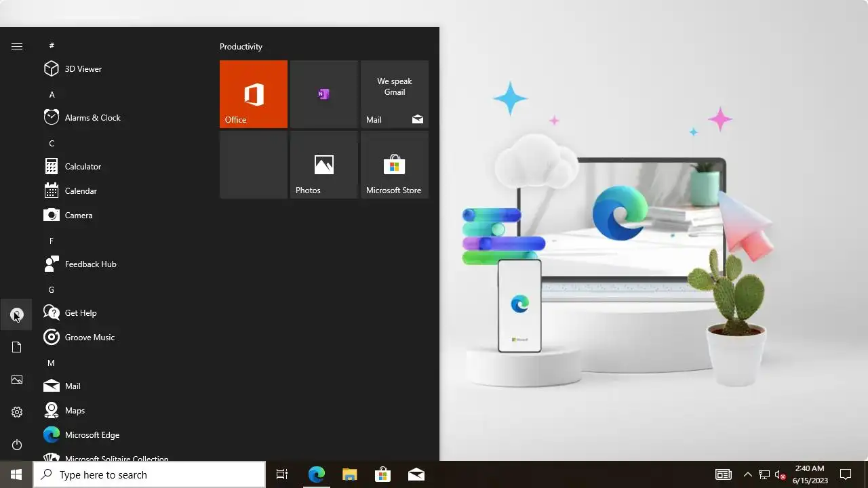Screen dimensions: 868x488
Task: Click the Productivity group title
Action: point(241,47)
